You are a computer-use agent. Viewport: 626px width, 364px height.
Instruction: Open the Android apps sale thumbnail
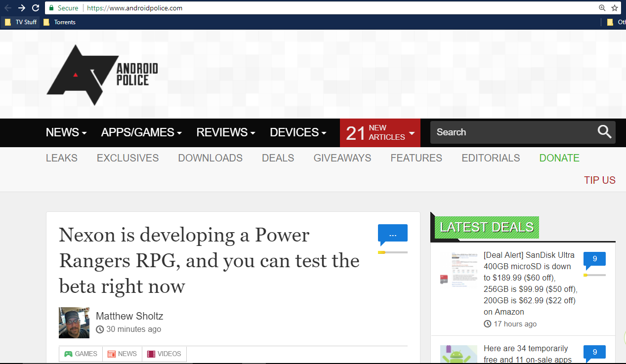tap(459, 355)
